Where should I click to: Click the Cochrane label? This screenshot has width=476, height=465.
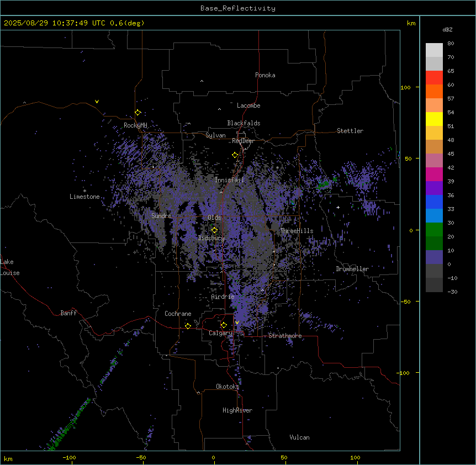[178, 314]
